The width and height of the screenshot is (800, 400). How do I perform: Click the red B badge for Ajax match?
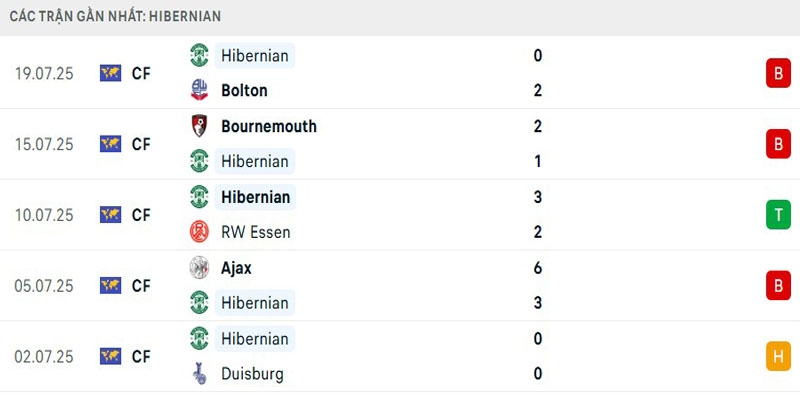click(778, 286)
